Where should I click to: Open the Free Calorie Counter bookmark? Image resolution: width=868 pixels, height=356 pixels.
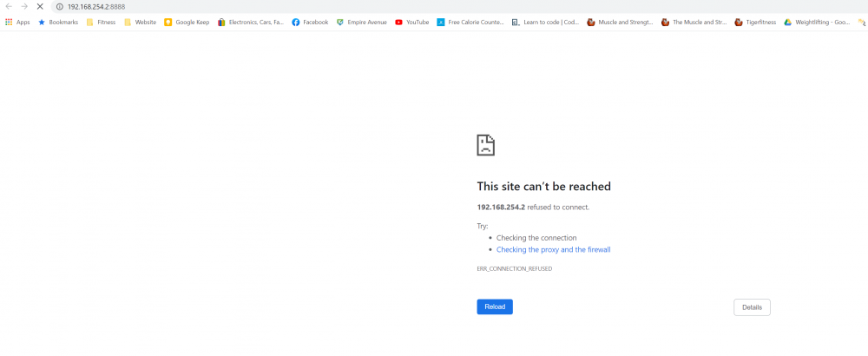[x=470, y=23]
